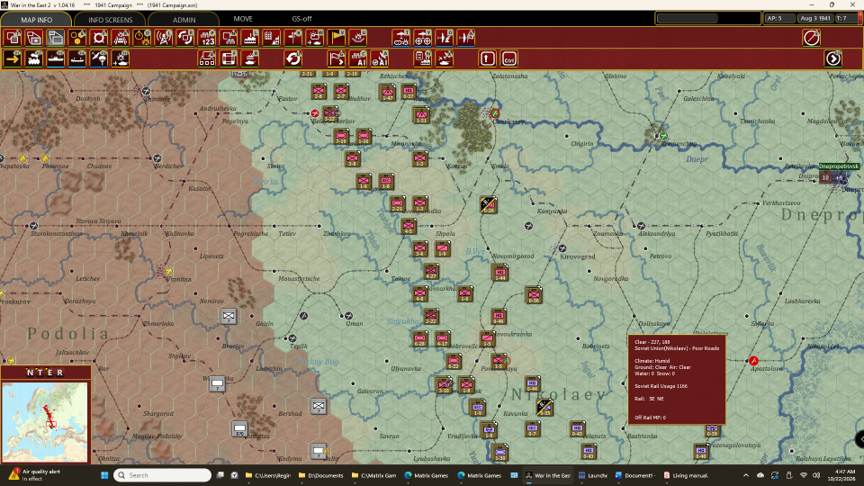Open the C:\Matrix Games folder taskbar item
864x486 pixels.
(x=375, y=475)
